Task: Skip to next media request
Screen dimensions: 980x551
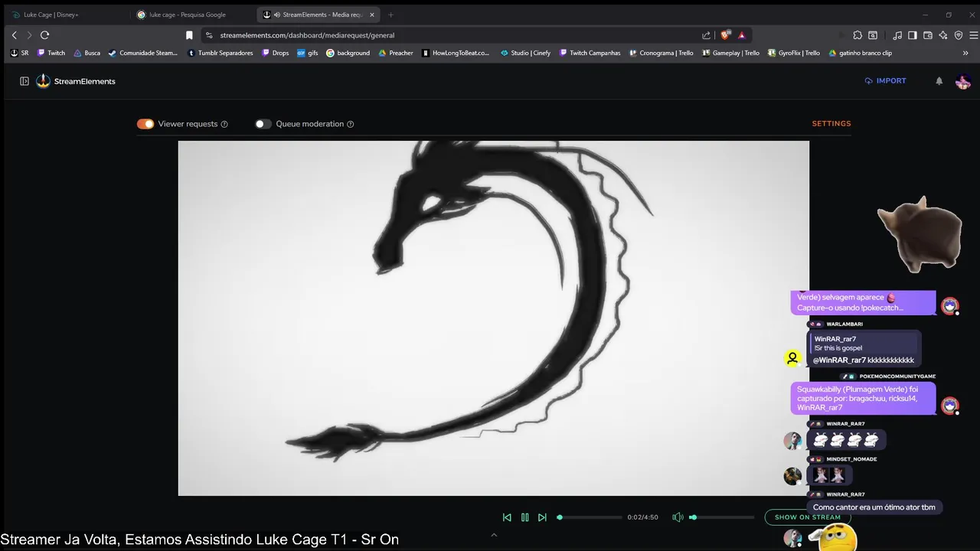Action: coord(542,517)
